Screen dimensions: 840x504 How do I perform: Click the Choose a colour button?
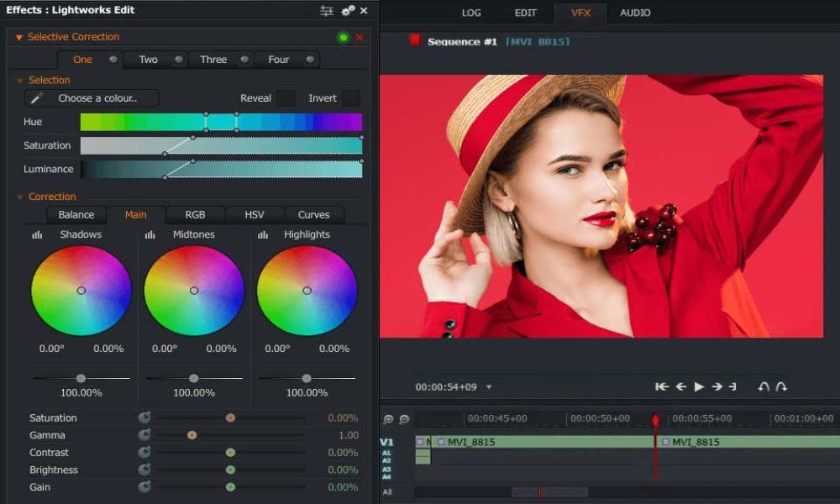tap(108, 98)
